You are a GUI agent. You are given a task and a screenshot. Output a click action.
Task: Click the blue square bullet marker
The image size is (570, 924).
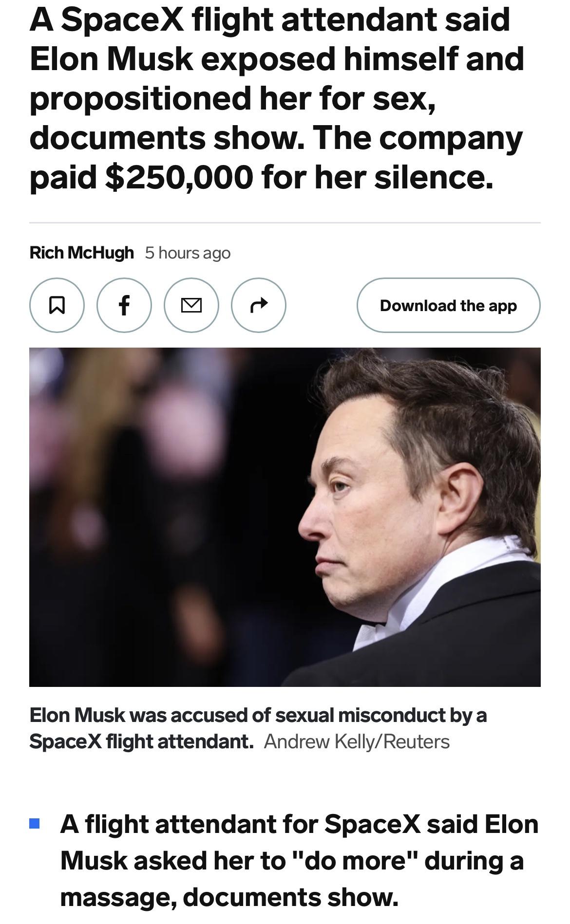tap(35, 824)
